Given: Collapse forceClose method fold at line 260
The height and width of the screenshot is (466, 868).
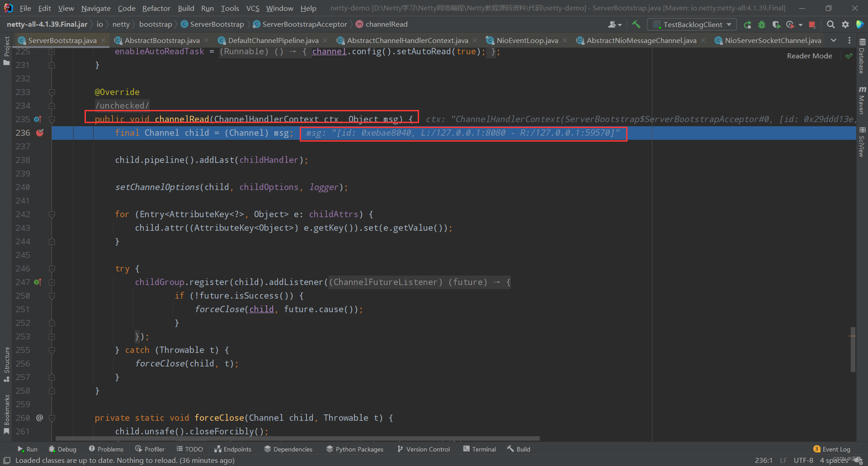Looking at the screenshot, I should (52, 418).
